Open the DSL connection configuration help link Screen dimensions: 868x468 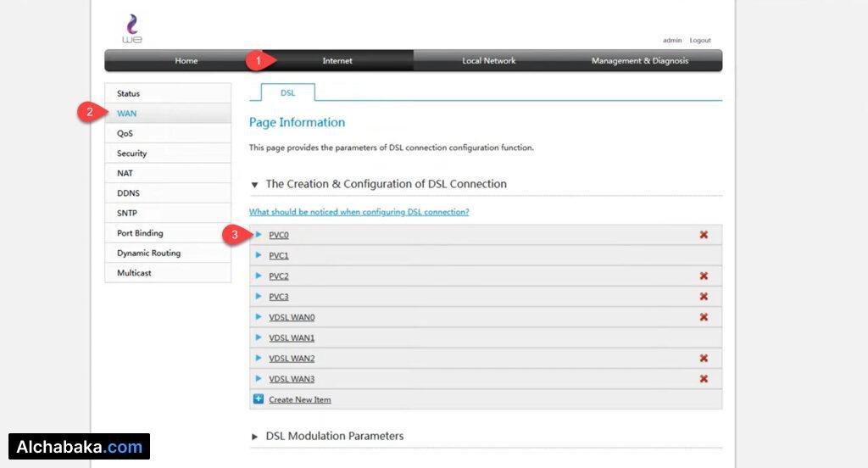(359, 212)
